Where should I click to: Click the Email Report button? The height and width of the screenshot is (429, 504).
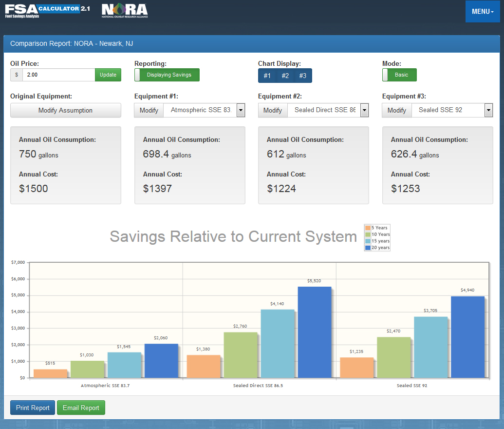[x=81, y=408]
